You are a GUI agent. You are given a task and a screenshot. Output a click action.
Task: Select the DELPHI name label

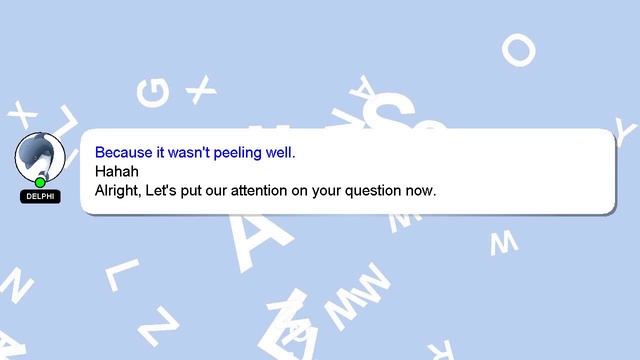[40, 196]
